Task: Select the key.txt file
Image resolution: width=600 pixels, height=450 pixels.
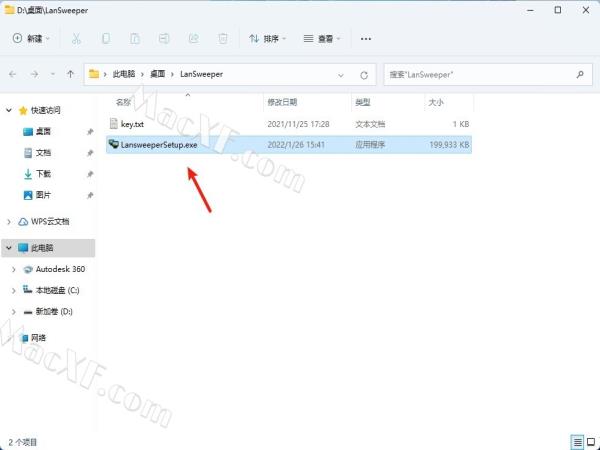Action: click(x=289, y=124)
